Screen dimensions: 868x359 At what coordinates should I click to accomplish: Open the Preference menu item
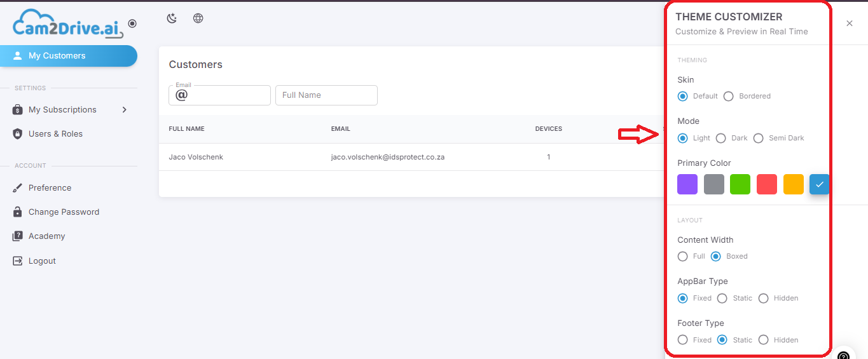tap(69, 188)
